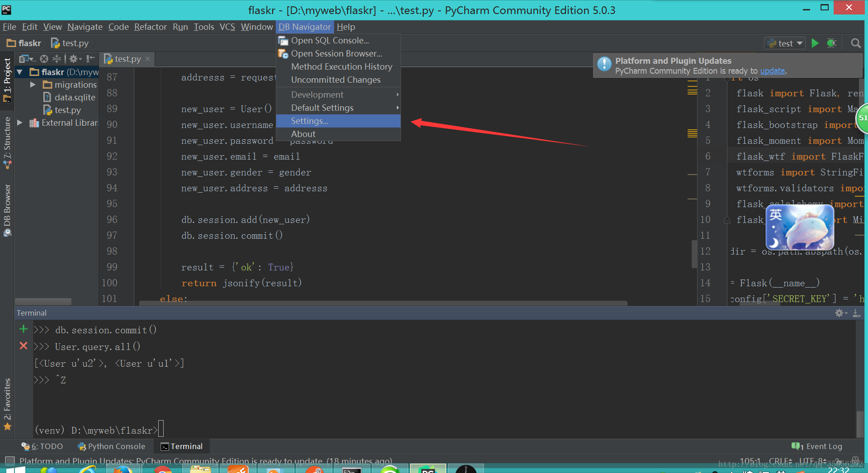
Task: Close terminal session with red X
Action: (24, 346)
